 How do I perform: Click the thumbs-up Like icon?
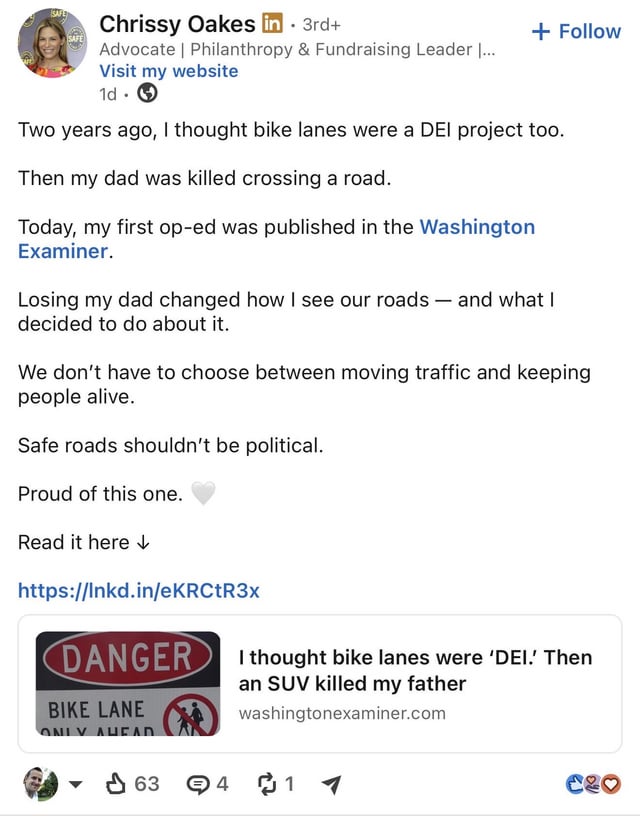116,783
